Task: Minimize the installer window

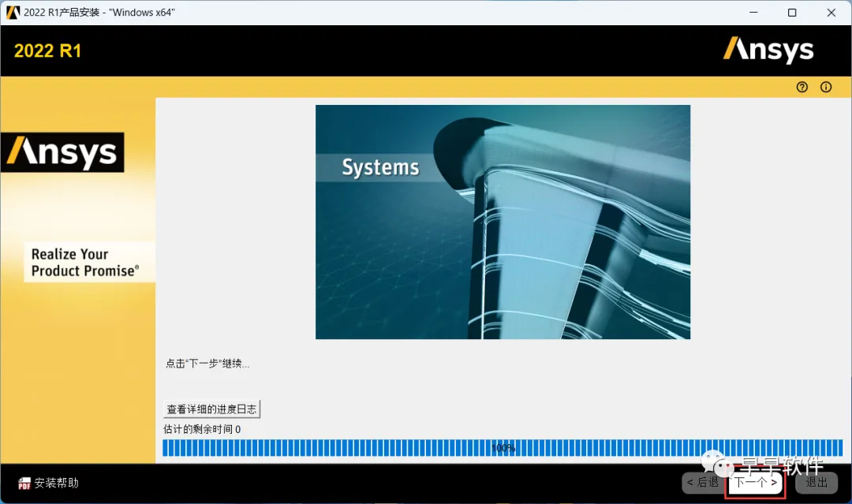Action: [x=753, y=12]
